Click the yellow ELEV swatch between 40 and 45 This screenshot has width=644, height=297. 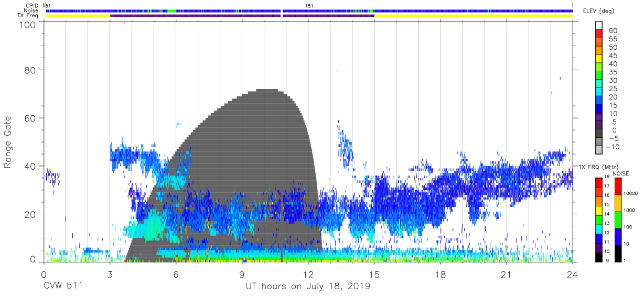[x=599, y=59]
